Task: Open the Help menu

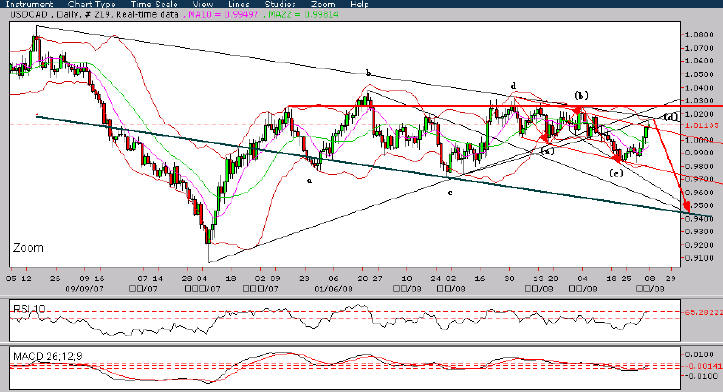Action: 359,4
